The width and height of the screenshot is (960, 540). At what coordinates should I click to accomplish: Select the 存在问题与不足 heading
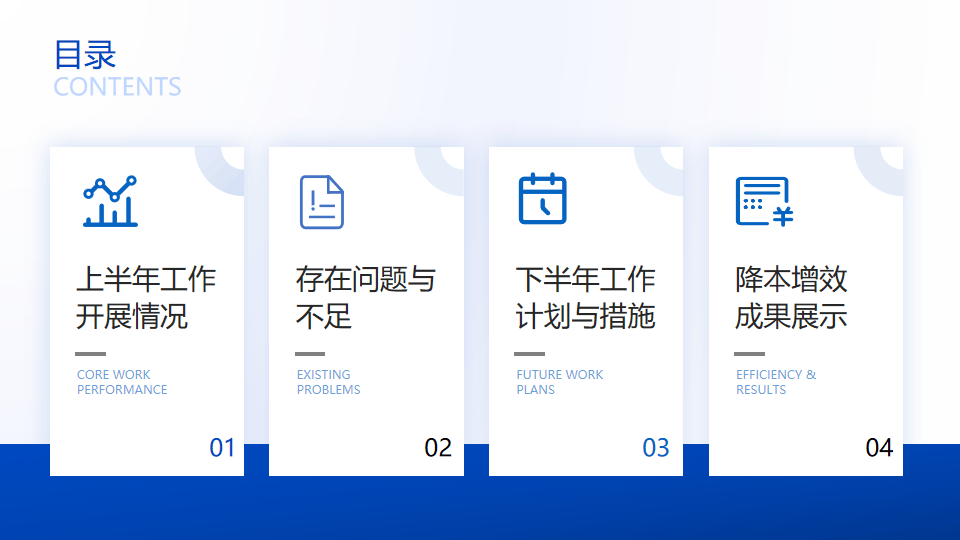click(366, 298)
